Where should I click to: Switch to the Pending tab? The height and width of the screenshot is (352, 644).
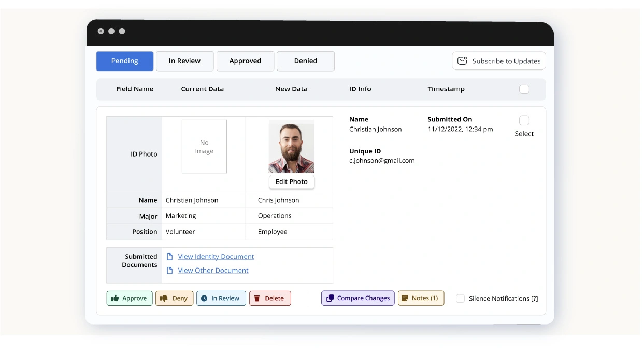(125, 61)
